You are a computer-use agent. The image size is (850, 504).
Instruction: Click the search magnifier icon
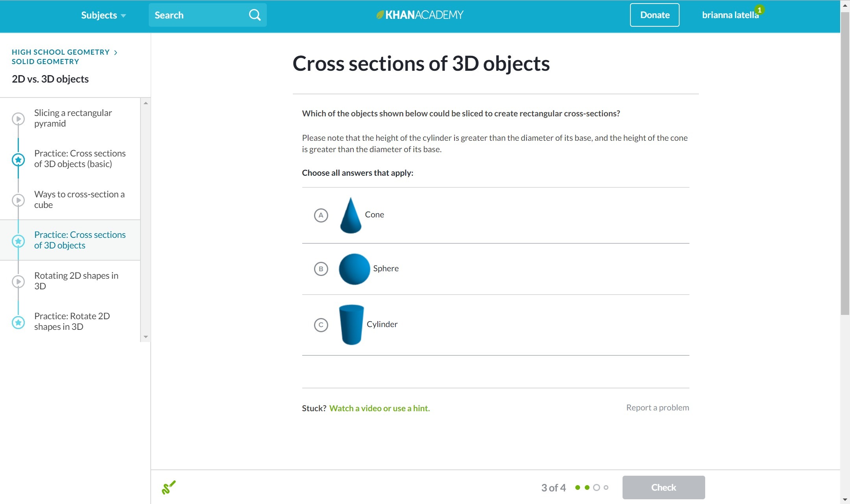(255, 15)
